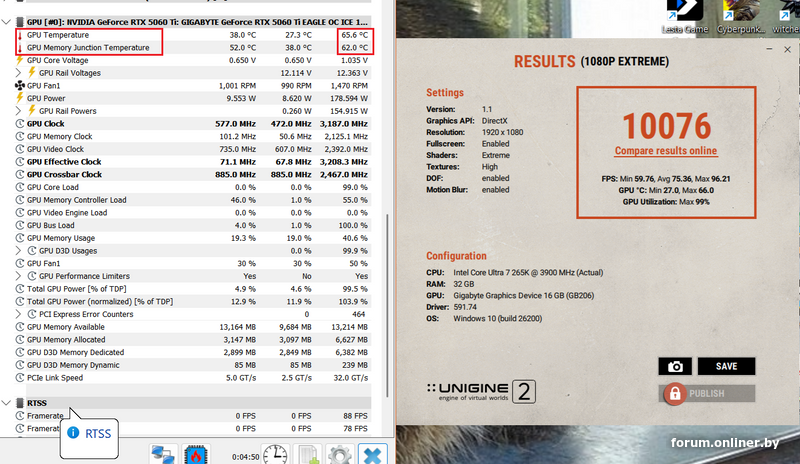The height and width of the screenshot is (464, 800).
Task: Click the clock reset-timer icon in HWiNFO toolbar
Action: pos(276,454)
